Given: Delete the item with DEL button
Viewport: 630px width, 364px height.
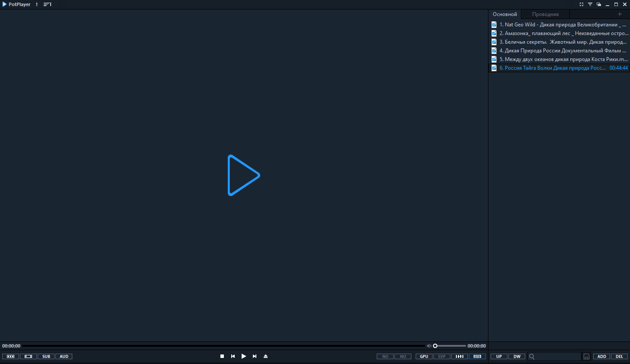Looking at the screenshot, I should point(620,357).
